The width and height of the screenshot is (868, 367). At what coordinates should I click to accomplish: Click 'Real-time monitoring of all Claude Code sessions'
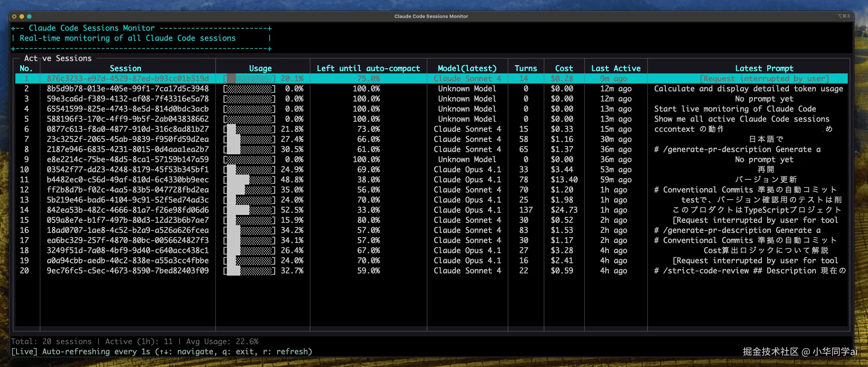coord(127,38)
